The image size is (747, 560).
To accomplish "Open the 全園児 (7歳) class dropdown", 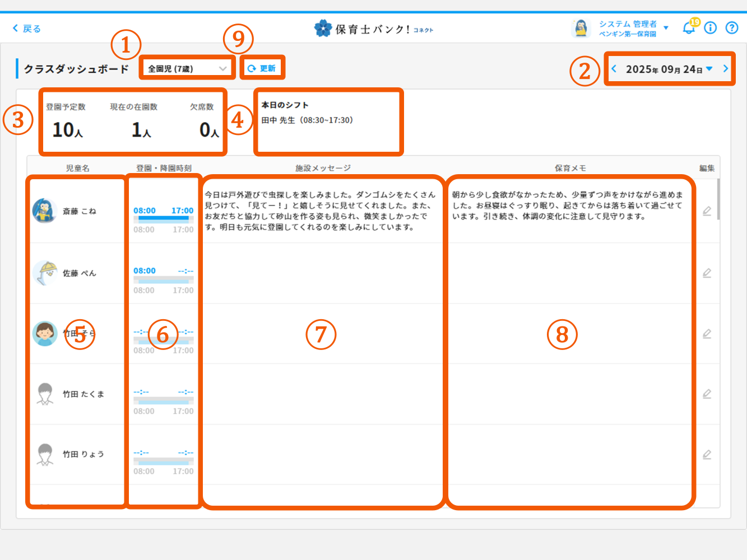I will click(187, 68).
